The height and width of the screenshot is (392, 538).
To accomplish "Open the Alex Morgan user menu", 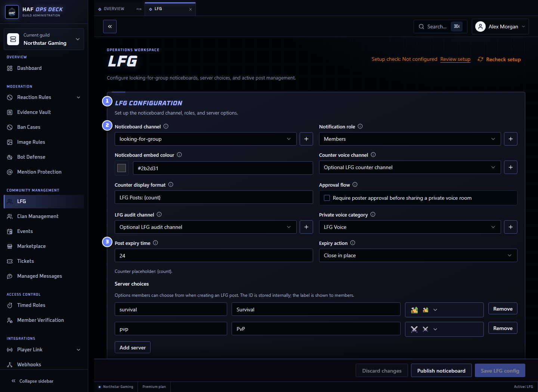I will (x=500, y=27).
